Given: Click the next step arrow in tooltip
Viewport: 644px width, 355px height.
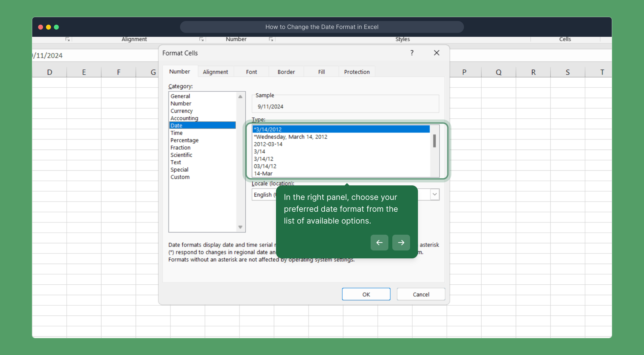Looking at the screenshot, I should point(401,243).
